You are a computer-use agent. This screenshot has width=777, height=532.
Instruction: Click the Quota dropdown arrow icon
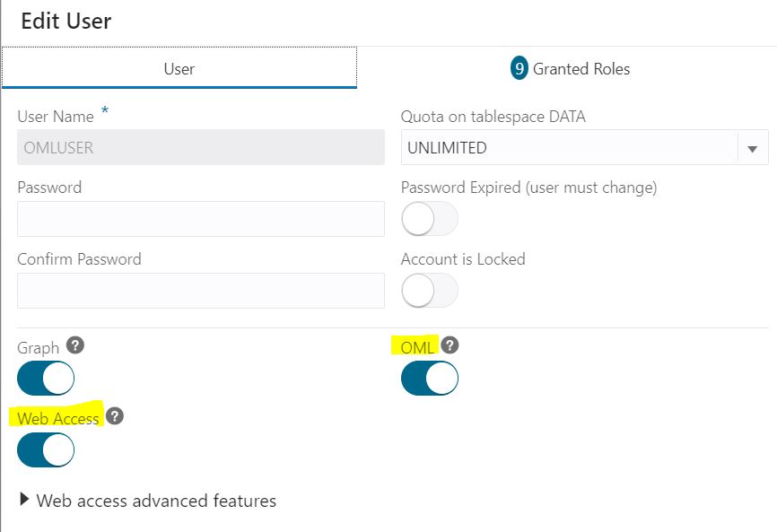(752, 149)
